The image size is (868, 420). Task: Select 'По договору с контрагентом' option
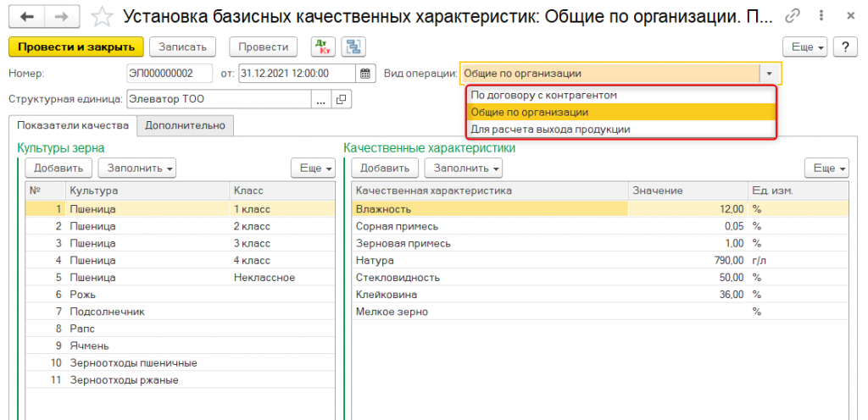(543, 96)
